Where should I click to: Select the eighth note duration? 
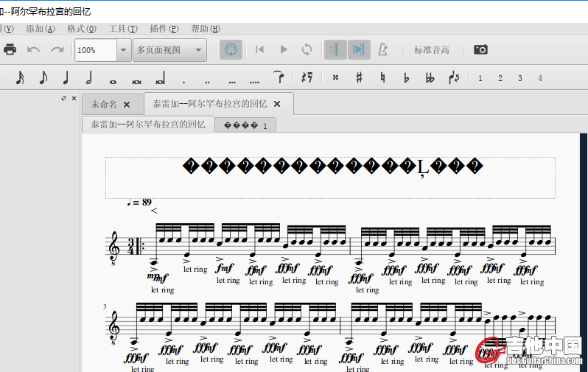click(x=43, y=78)
